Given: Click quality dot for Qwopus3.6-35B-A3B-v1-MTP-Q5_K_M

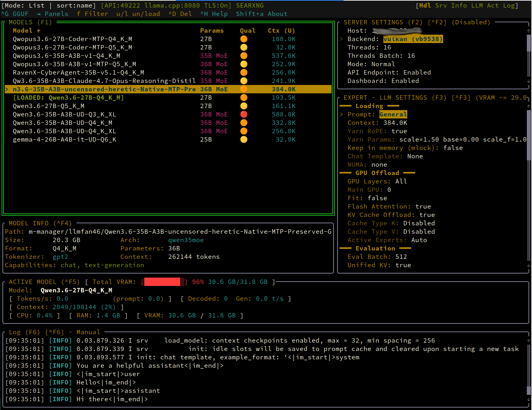Looking at the screenshot, I should coord(243,64).
